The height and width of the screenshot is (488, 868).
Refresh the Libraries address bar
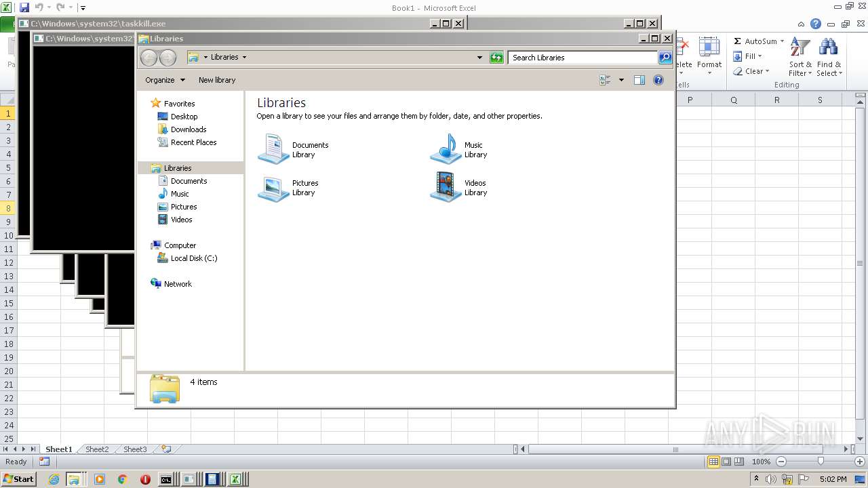tap(497, 58)
